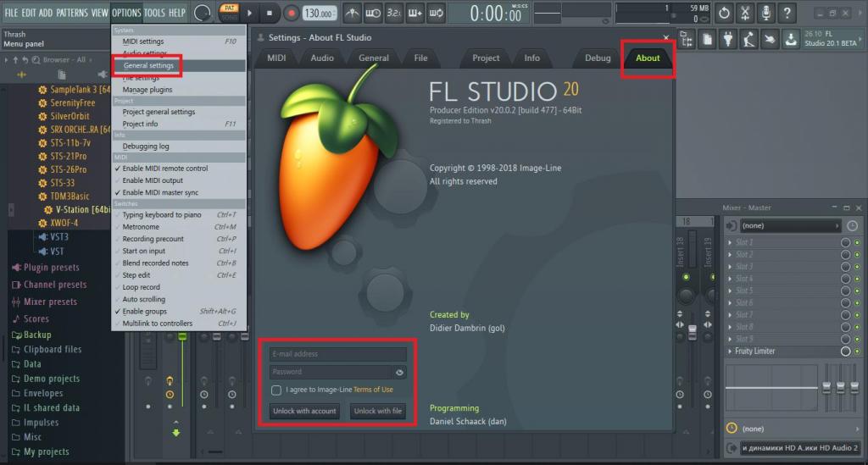Click the project files document icon
This screenshot has width=868, height=465.
(707, 39)
